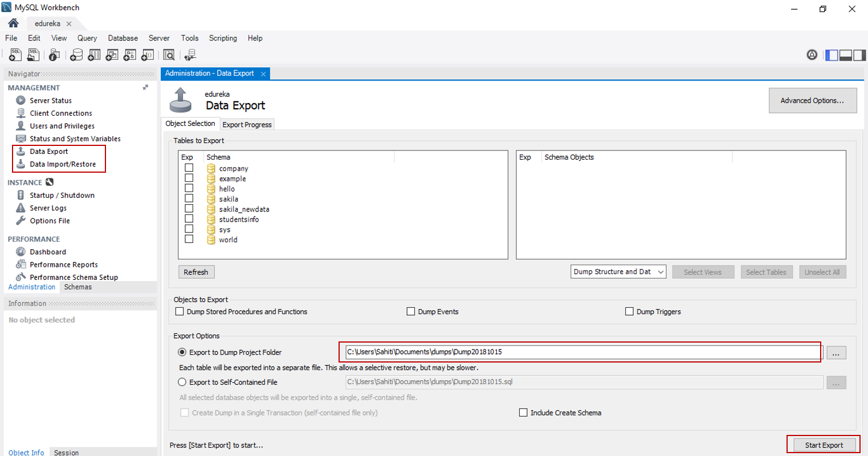Open the object inspector info icon
This screenshot has width=868, height=456.
pyautogui.click(x=54, y=55)
